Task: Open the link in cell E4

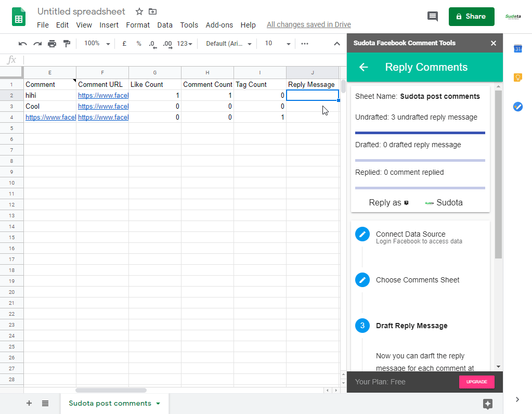Action: [50, 118]
